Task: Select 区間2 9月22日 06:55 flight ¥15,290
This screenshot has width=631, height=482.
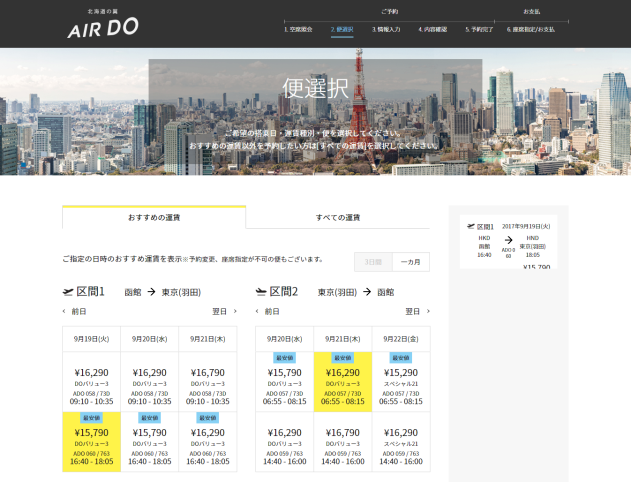Action: [x=401, y=382]
